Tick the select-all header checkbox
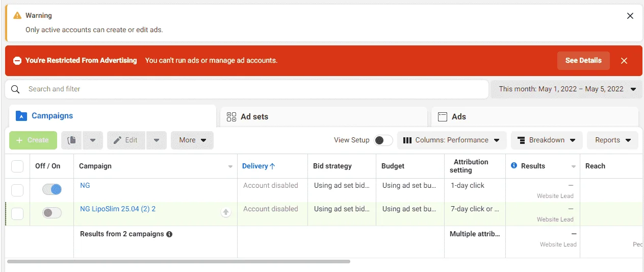 click(x=17, y=166)
